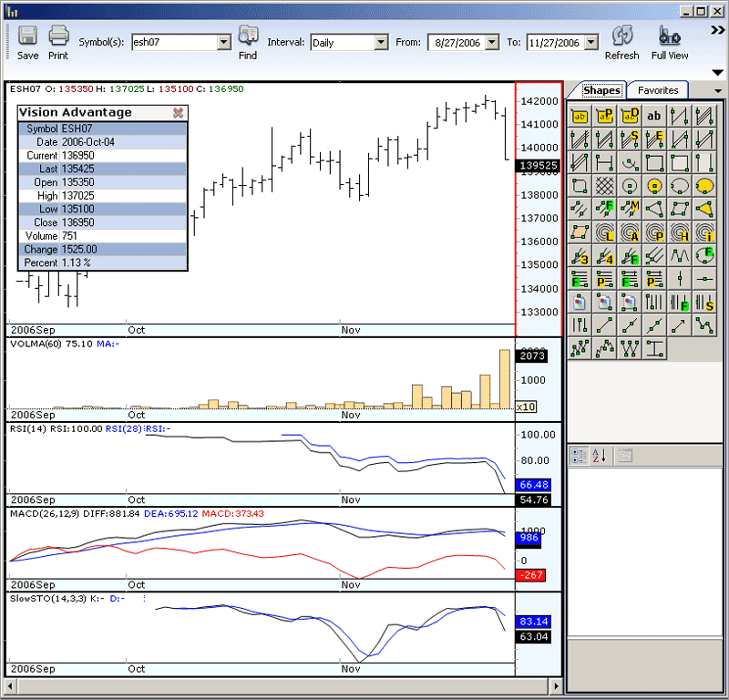Select the outlined triangle shape tool

point(654,210)
